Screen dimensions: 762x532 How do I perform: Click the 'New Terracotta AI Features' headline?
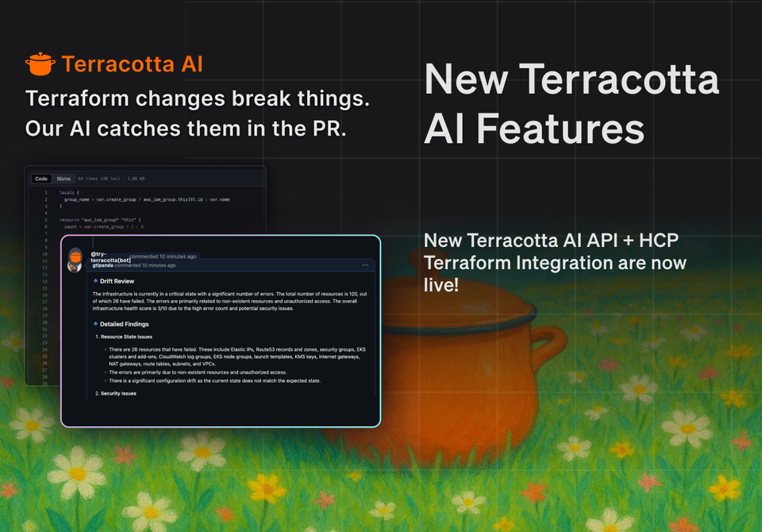click(571, 104)
